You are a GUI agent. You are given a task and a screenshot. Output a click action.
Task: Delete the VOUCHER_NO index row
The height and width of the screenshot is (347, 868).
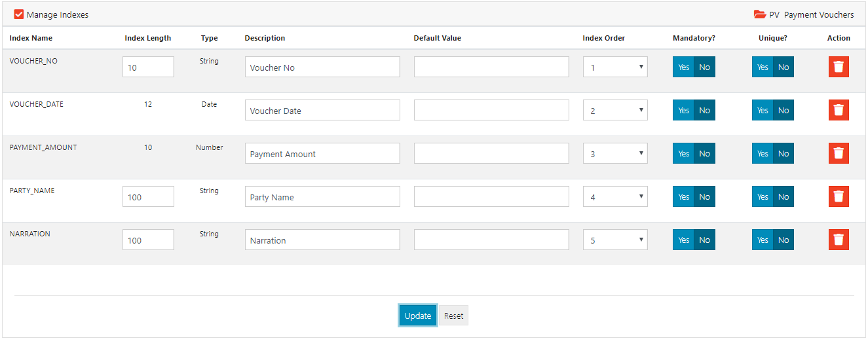[x=838, y=67]
